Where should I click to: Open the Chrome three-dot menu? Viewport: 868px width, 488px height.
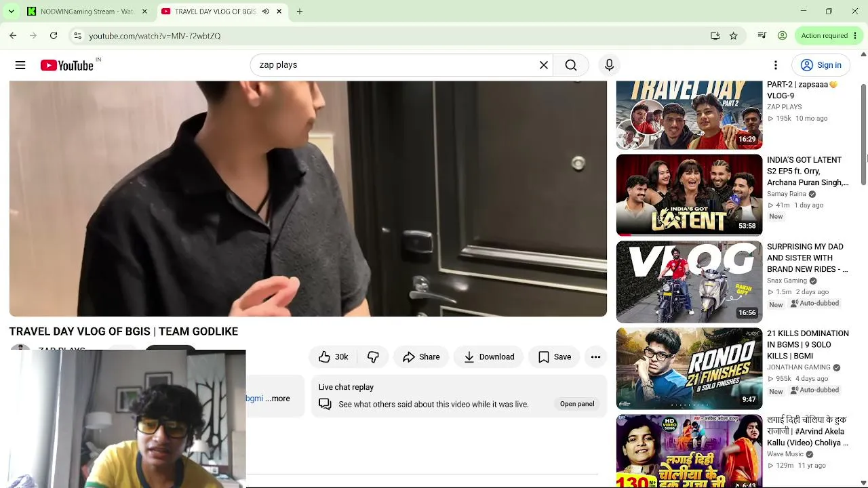click(856, 35)
